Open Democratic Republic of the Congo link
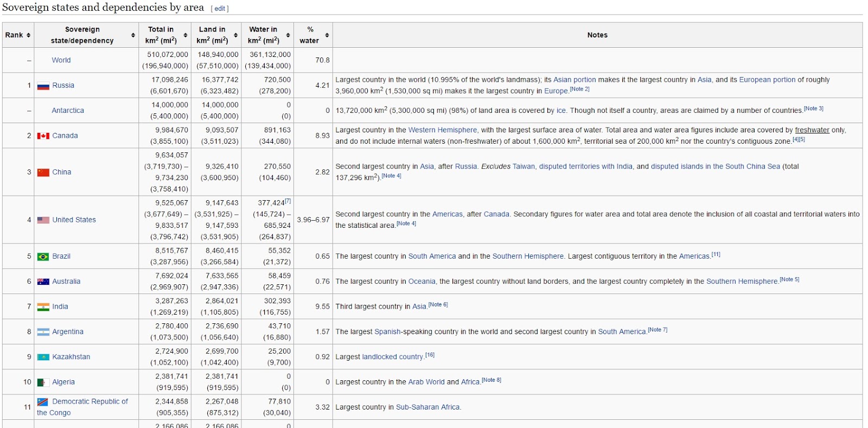Viewport: 868px width, 428px height. click(x=82, y=407)
